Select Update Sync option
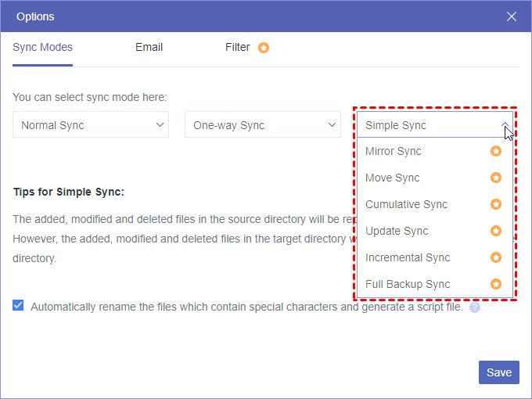The width and height of the screenshot is (532, 399). pyautogui.click(x=435, y=231)
